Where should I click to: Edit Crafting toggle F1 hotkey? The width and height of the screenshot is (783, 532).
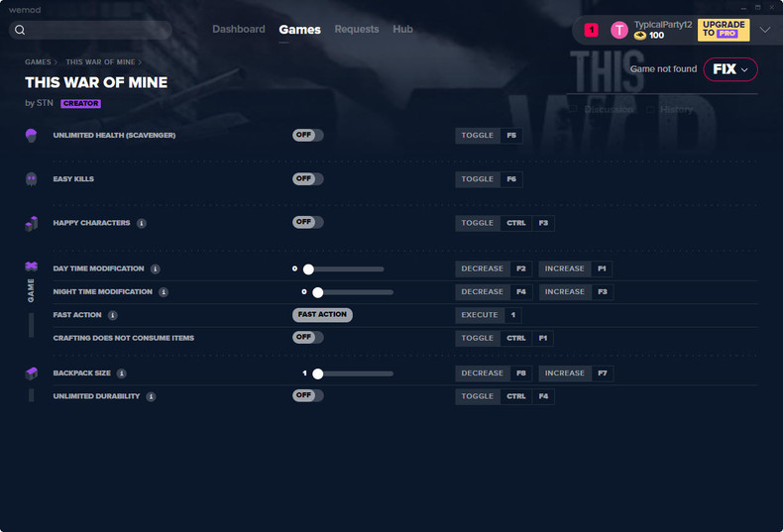pyautogui.click(x=543, y=339)
